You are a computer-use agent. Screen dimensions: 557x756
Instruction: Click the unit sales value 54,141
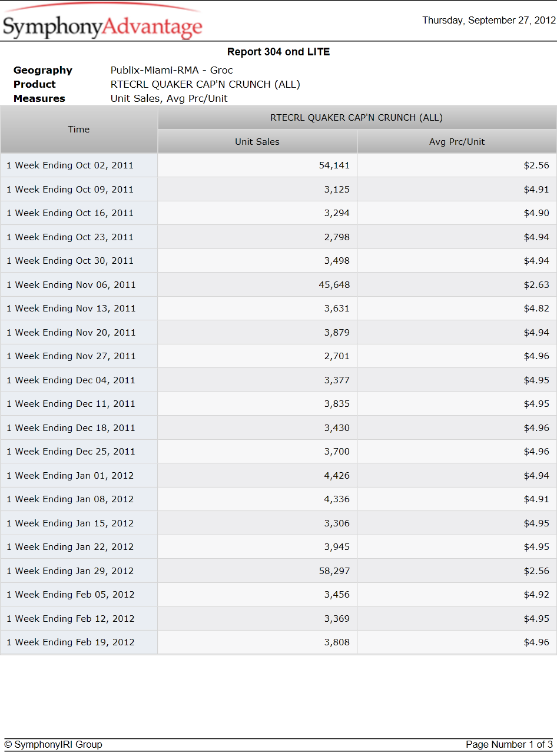tap(334, 165)
